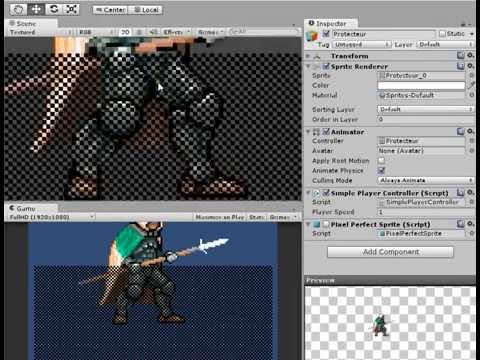Collapse the Animator component
This screenshot has width=480, height=360.
[x=308, y=132]
